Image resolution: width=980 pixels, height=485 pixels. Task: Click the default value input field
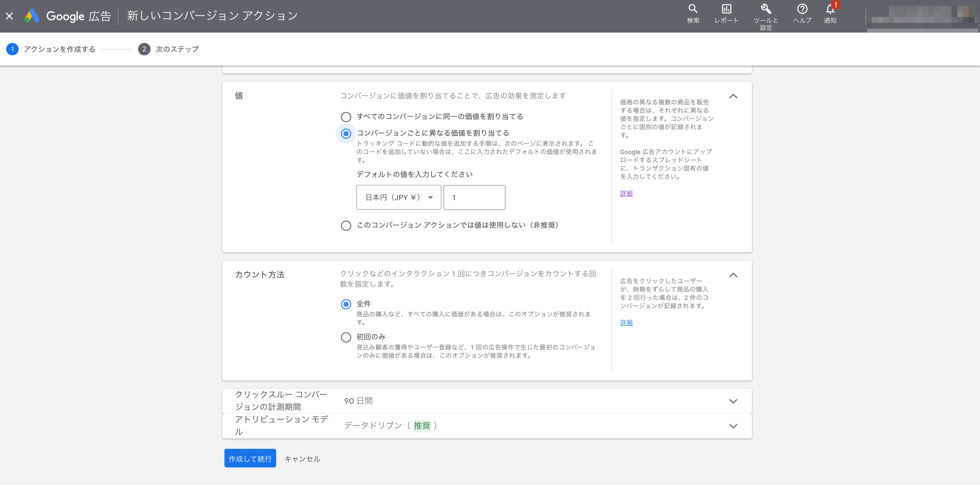click(474, 198)
